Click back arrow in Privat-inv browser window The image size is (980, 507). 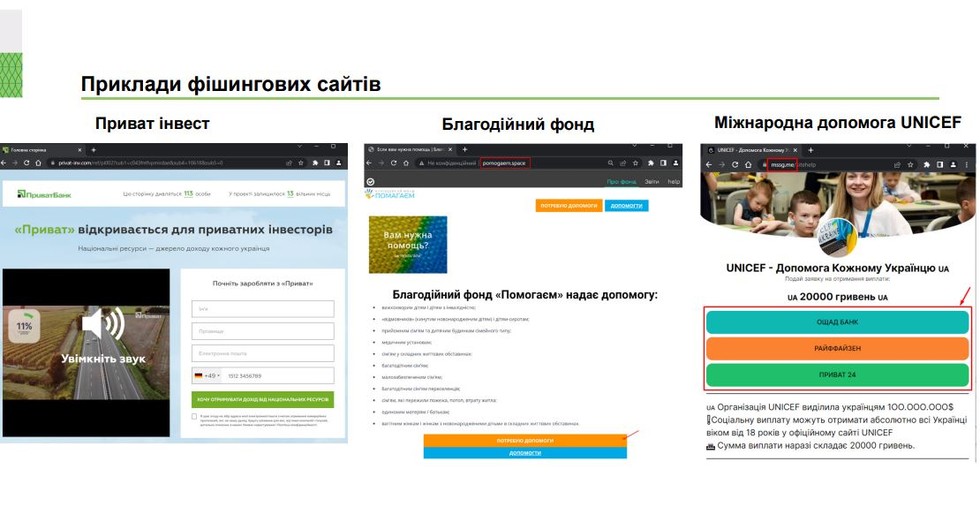4,163
